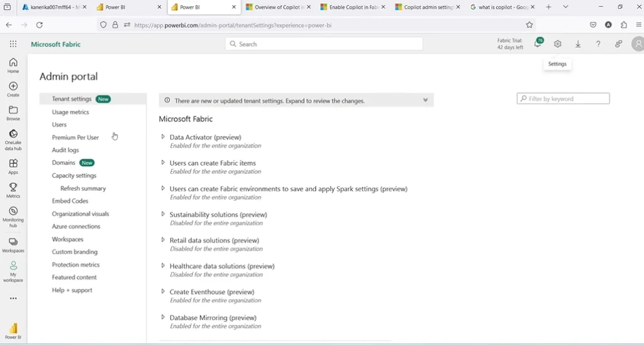The width and height of the screenshot is (644, 345).
Task: Click the Feedback icon in header
Action: [619, 44]
